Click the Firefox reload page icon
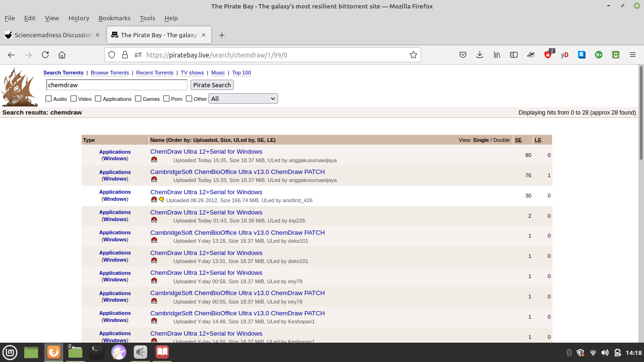Viewport: 644px width, 362px height. tap(45, 55)
